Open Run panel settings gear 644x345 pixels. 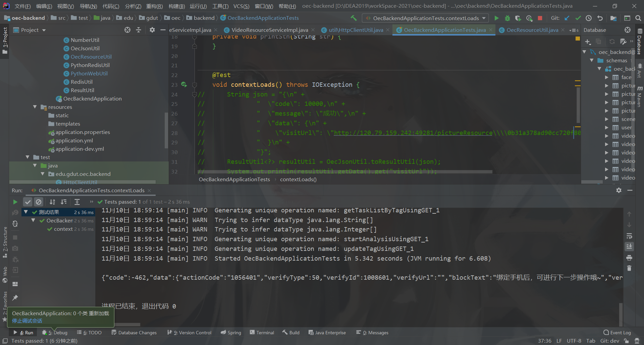click(619, 190)
